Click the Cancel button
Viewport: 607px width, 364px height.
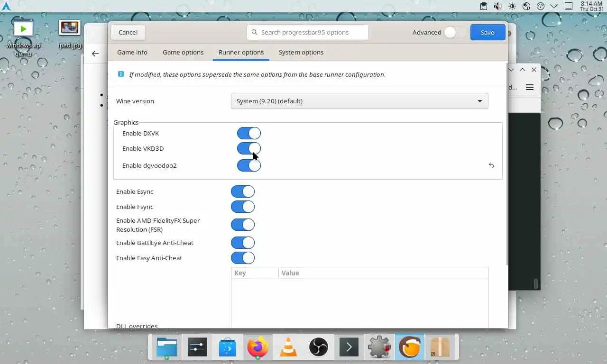[128, 32]
